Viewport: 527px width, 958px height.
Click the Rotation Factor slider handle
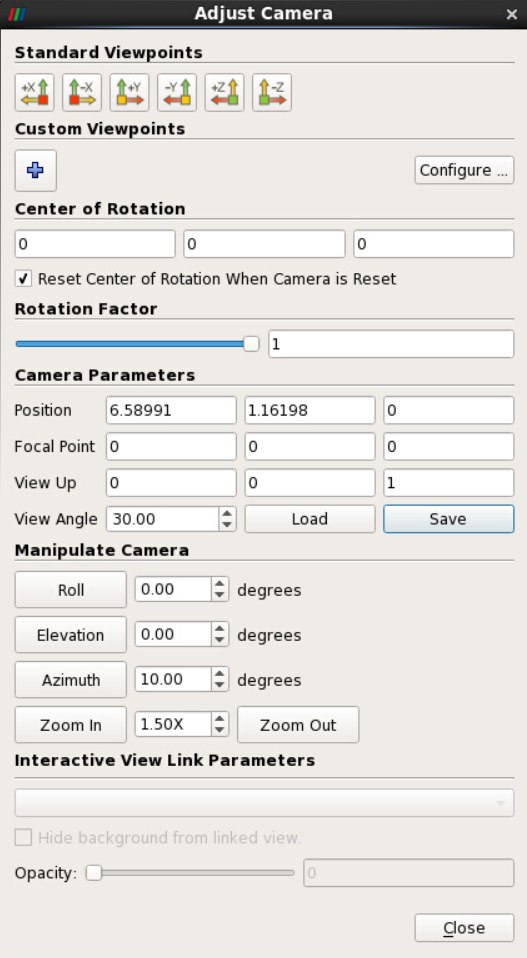pyautogui.click(x=251, y=344)
